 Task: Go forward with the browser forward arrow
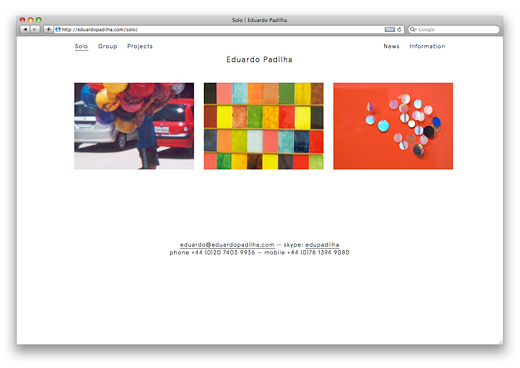(35, 29)
